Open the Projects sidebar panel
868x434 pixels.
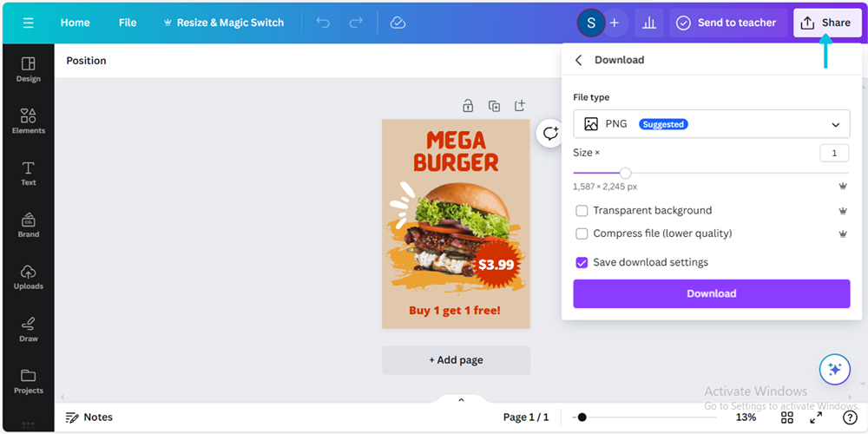[29, 382]
